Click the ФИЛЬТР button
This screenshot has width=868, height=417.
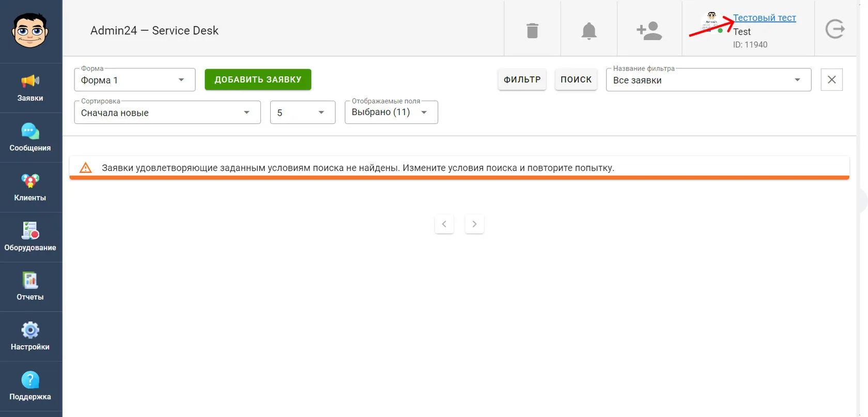[x=522, y=79]
